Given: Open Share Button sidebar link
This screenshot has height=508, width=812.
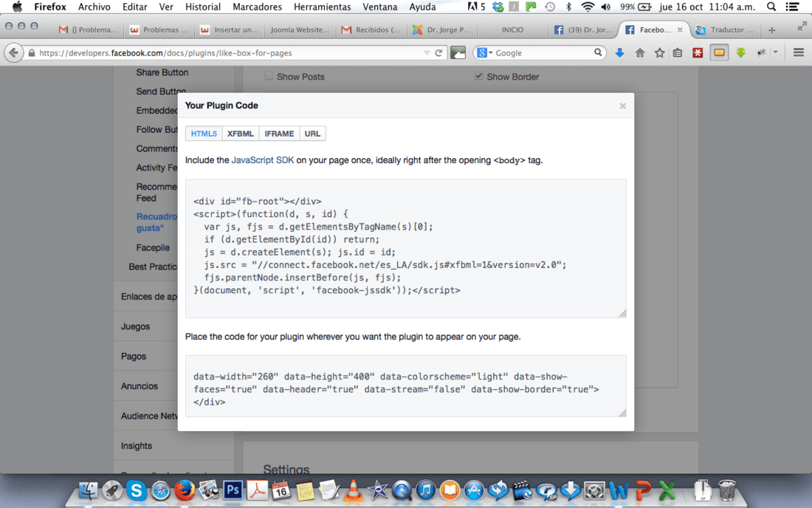Looking at the screenshot, I should coord(162,72).
